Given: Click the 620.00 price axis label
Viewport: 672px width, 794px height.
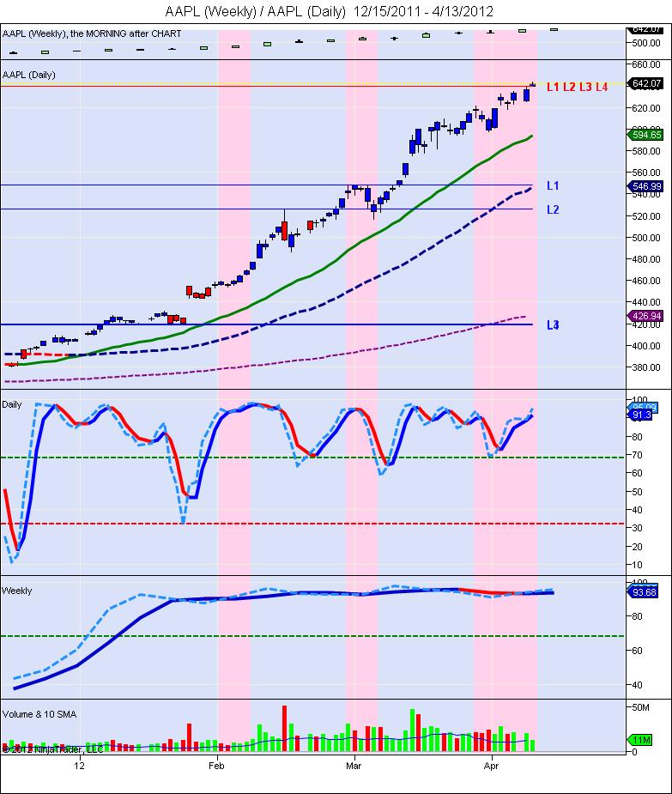Looking at the screenshot, I should 645,108.
